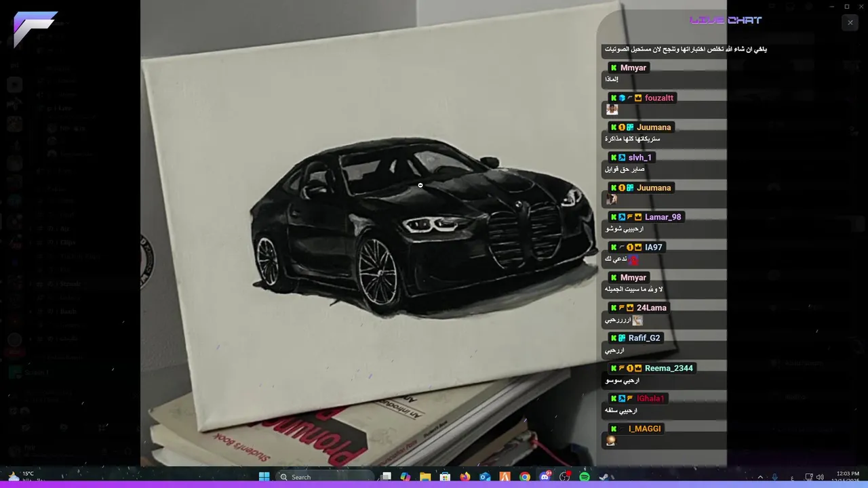Open Steam from the taskbar
This screenshot has width=868, height=488.
pyautogui.click(x=604, y=477)
